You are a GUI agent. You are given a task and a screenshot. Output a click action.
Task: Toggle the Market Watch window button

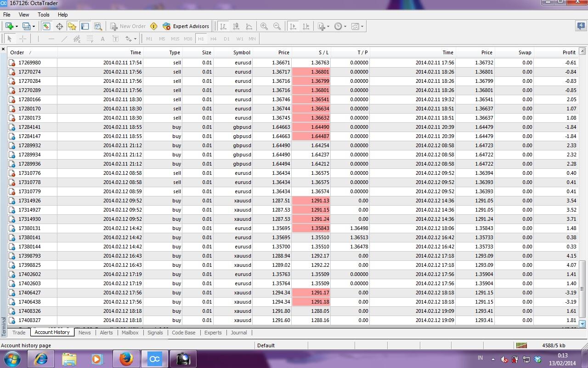tap(46, 26)
